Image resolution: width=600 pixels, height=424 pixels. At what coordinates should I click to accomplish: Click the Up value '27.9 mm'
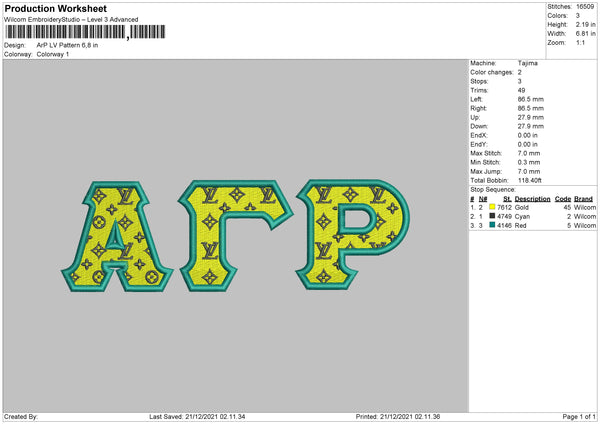[531, 117]
